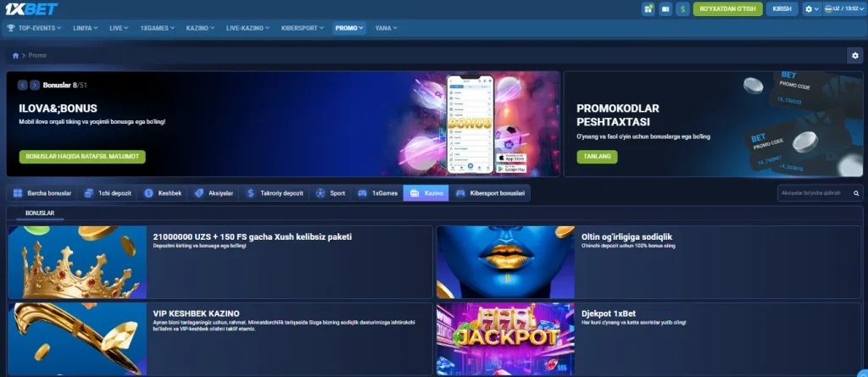Open the settings gear dropdown in header
The width and height of the screenshot is (868, 377).
click(x=811, y=8)
